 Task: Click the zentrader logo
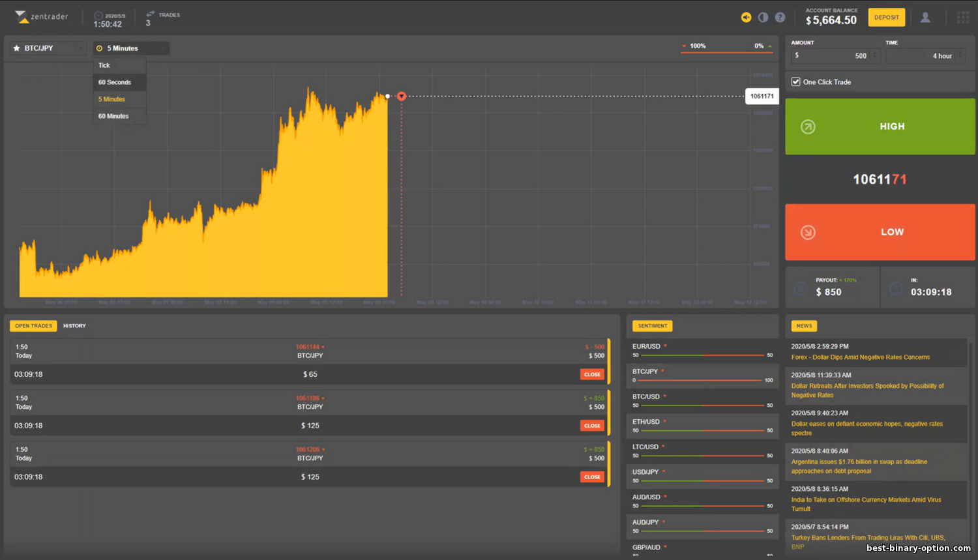[x=41, y=17]
